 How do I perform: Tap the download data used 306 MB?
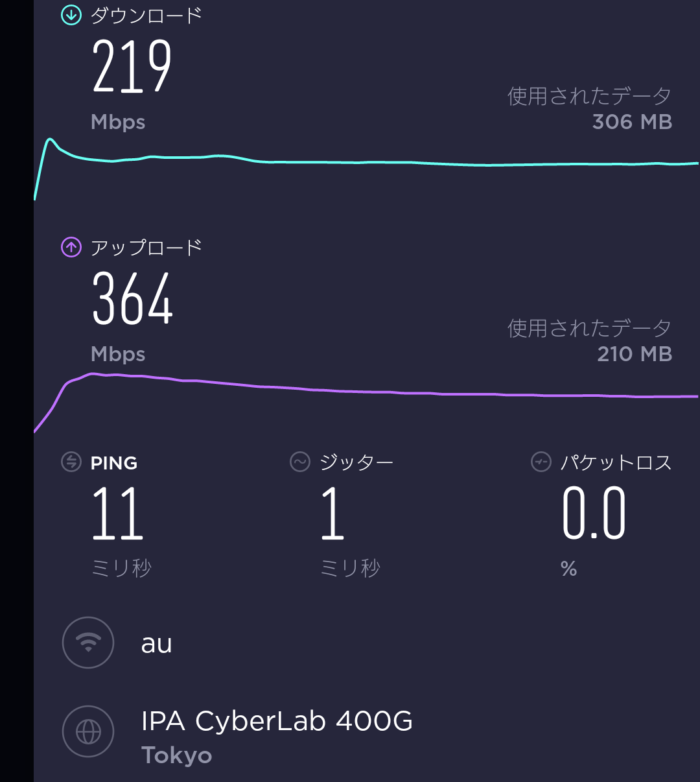coord(632,122)
